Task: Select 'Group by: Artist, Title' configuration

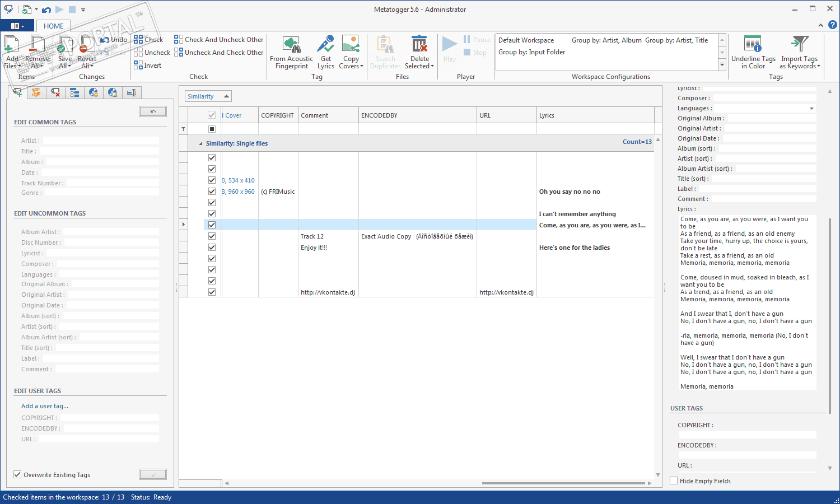Action: [x=676, y=40]
